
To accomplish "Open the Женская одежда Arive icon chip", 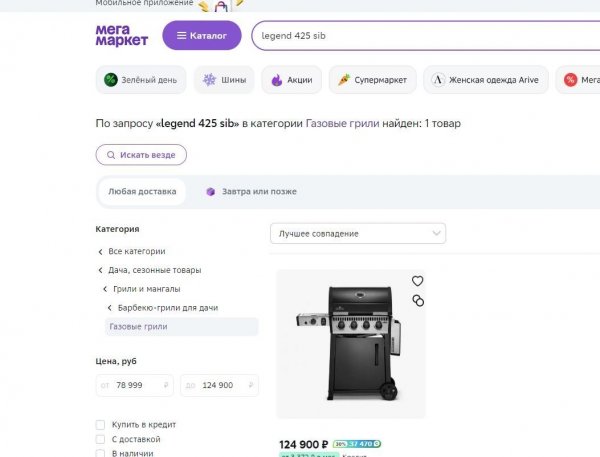I will tap(486, 80).
